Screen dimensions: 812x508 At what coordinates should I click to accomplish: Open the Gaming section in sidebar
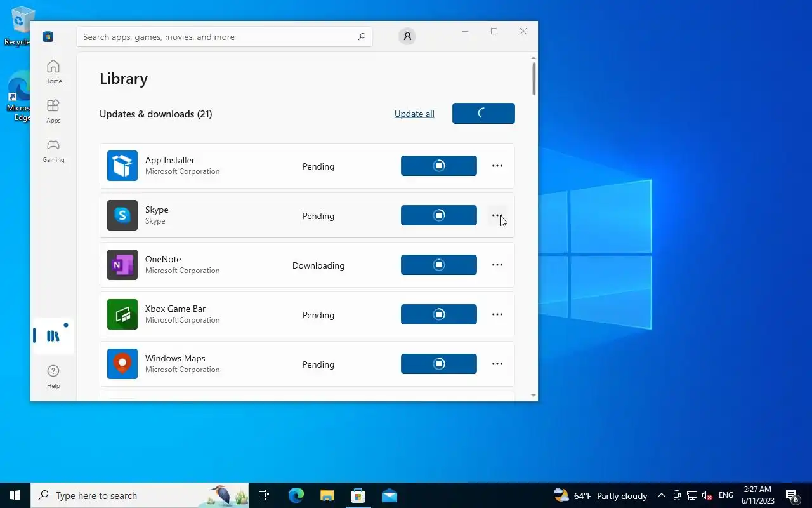pyautogui.click(x=53, y=150)
